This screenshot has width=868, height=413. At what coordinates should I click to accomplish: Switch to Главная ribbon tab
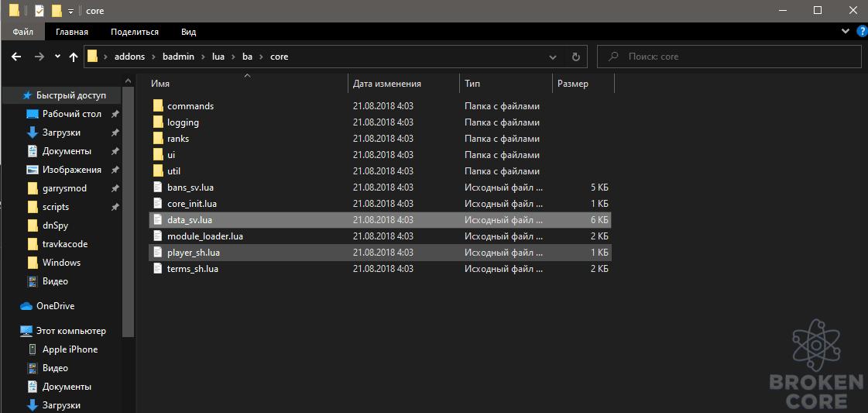(x=72, y=32)
